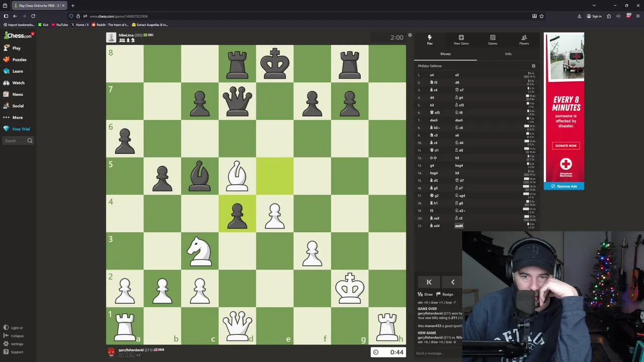Select move 7 dxe5 for white
644x362 pixels.
(x=433, y=120)
